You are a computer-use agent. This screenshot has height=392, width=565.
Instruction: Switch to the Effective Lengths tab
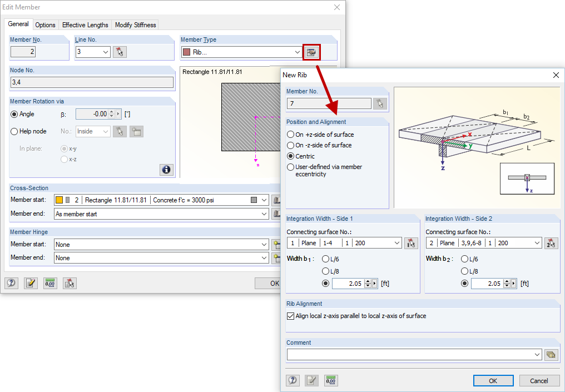85,24
